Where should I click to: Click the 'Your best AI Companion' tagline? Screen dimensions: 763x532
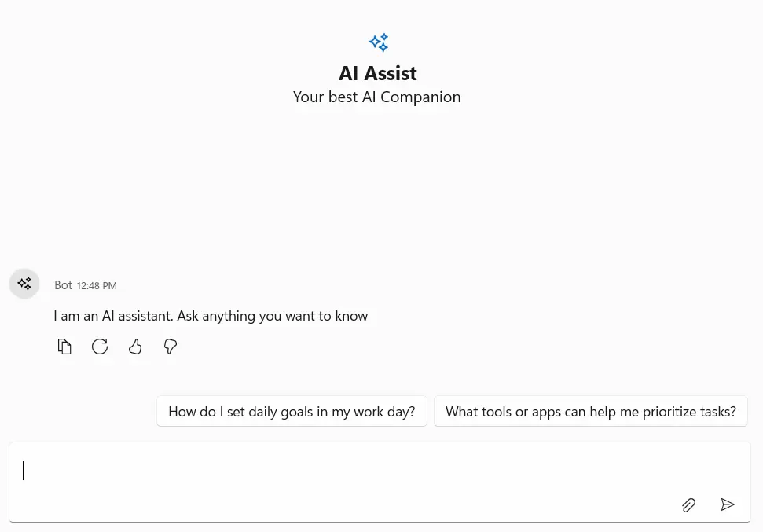(377, 96)
